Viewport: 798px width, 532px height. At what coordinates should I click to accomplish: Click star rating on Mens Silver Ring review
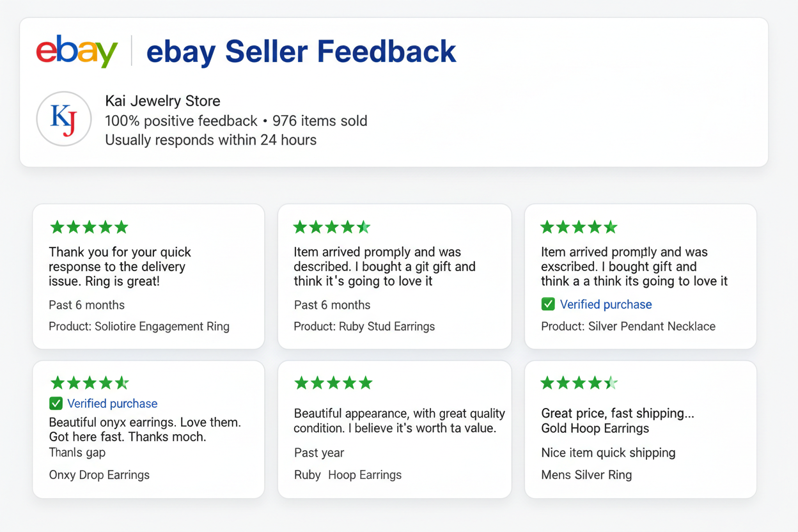click(x=579, y=383)
